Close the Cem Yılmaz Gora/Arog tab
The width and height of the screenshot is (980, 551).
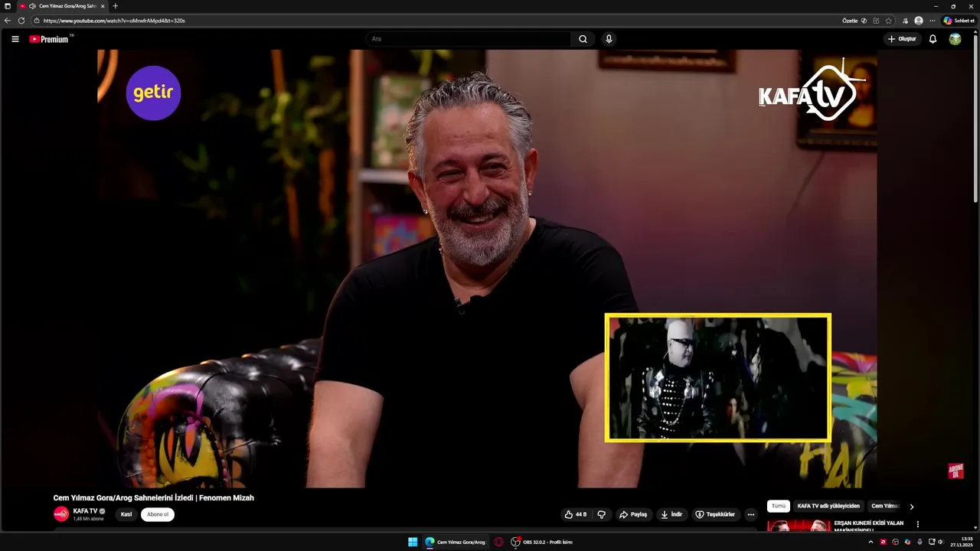(103, 6)
